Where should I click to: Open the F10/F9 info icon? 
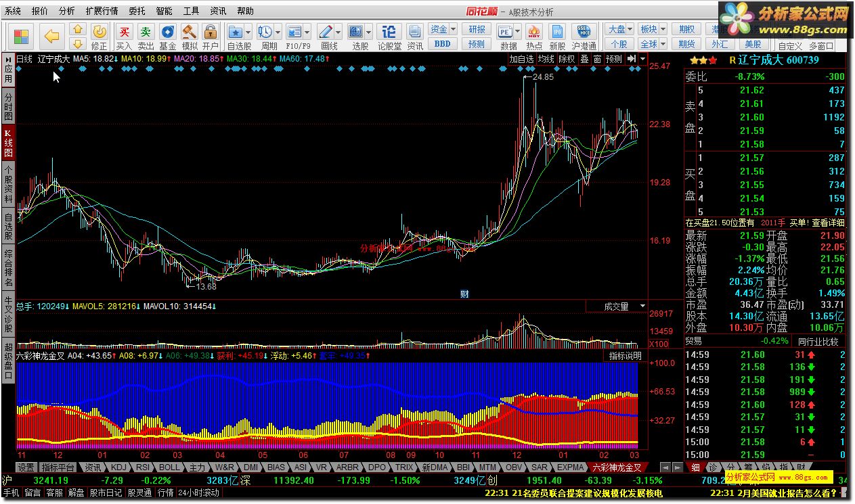click(294, 32)
